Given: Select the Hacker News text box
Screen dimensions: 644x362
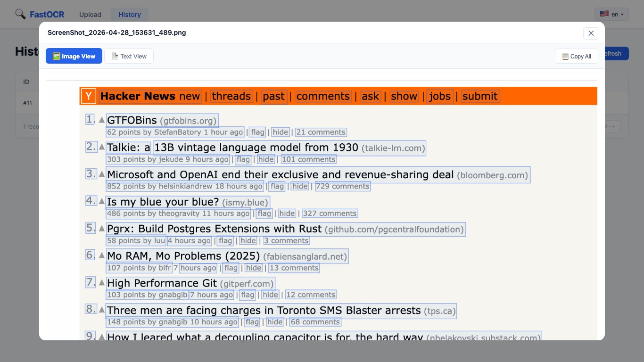Looking at the screenshot, I should (x=150, y=96).
